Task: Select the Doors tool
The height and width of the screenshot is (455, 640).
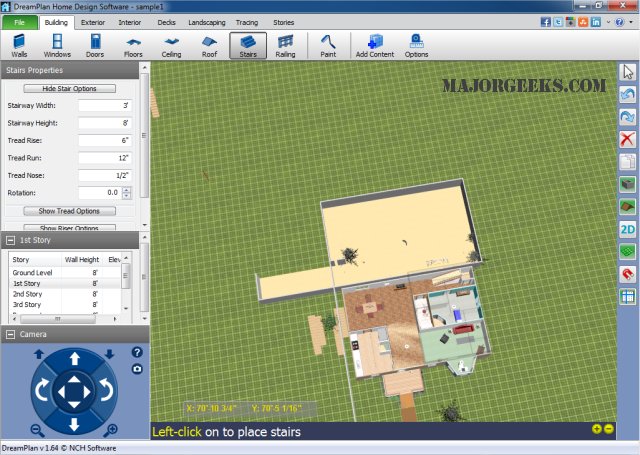Action: tap(95, 46)
